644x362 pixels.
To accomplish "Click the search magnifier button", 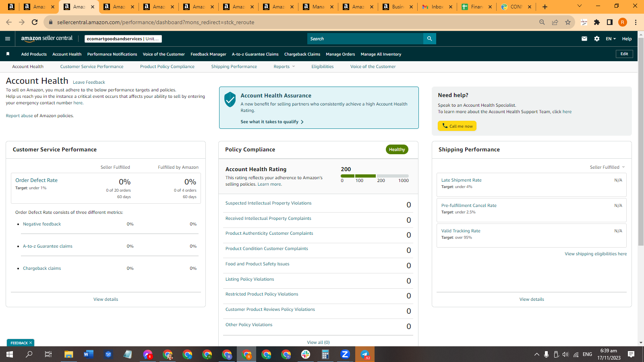I will pyautogui.click(x=430, y=39).
